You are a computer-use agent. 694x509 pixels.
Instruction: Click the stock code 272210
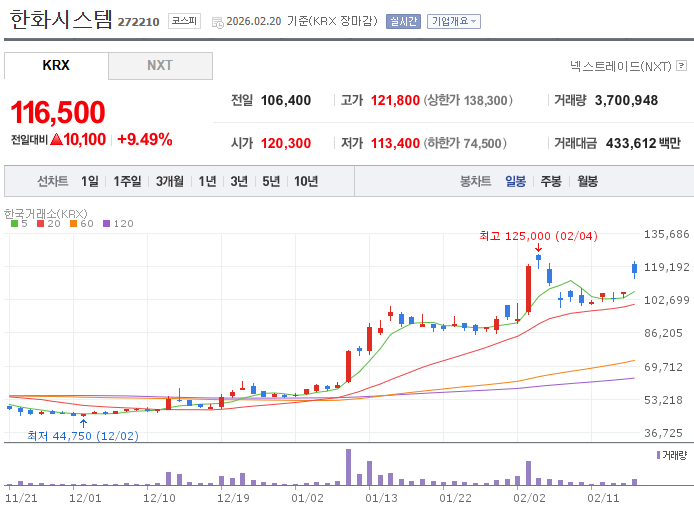(139, 22)
